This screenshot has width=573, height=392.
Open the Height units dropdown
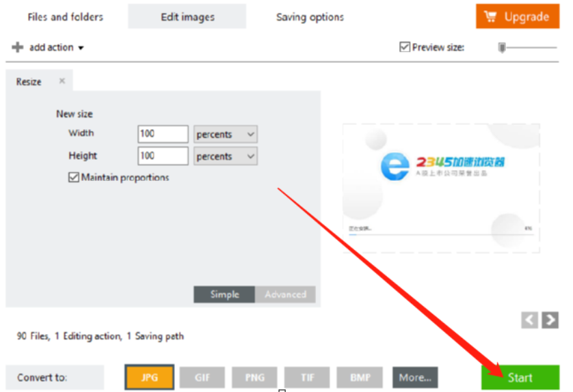pos(226,156)
